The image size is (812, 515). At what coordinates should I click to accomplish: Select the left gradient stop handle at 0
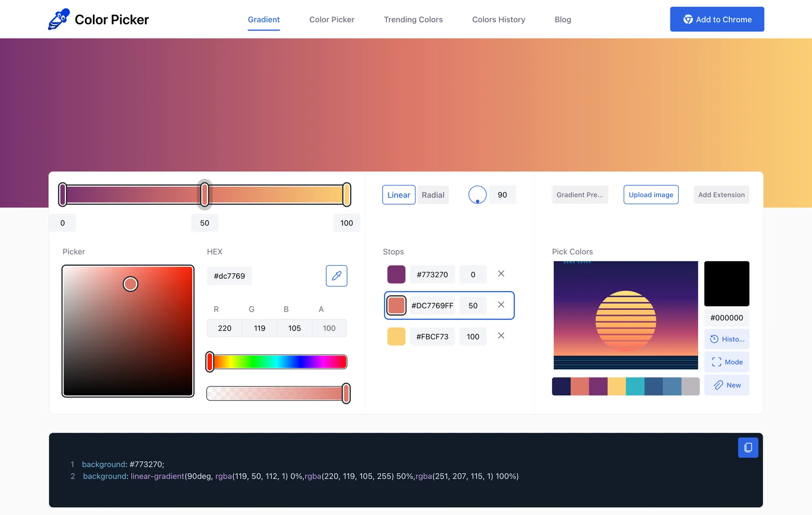click(x=62, y=195)
